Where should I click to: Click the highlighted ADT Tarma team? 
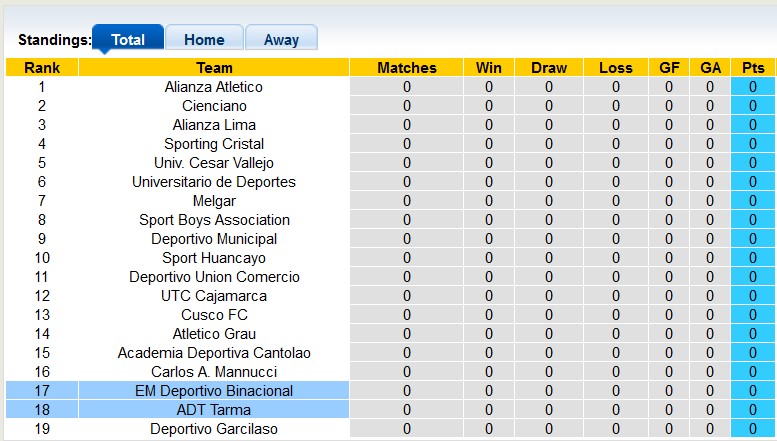214,410
